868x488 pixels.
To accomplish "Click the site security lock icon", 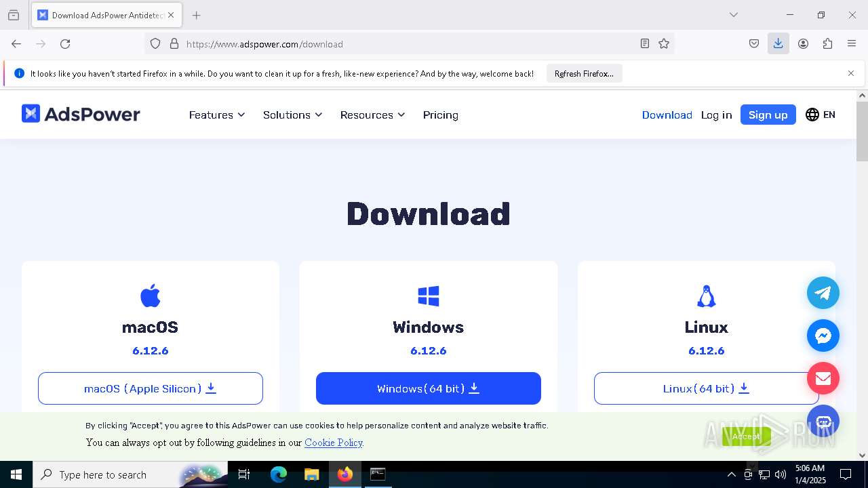I will coord(174,43).
